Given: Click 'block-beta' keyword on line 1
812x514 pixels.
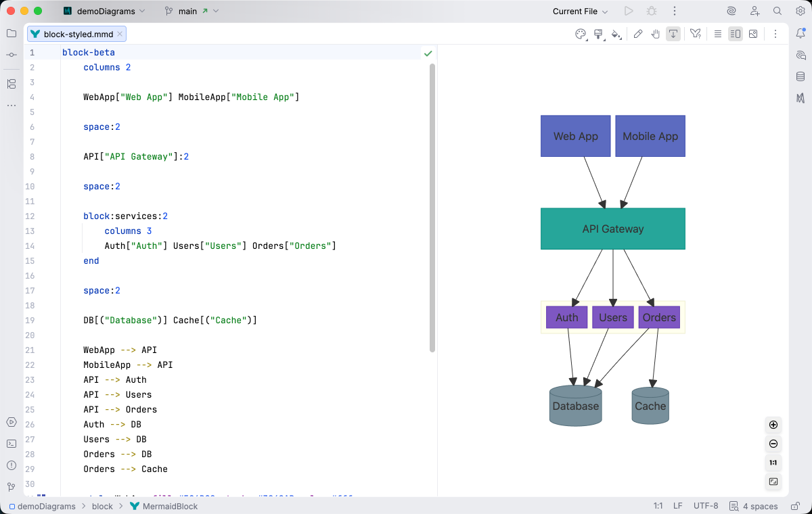Looking at the screenshot, I should [89, 53].
